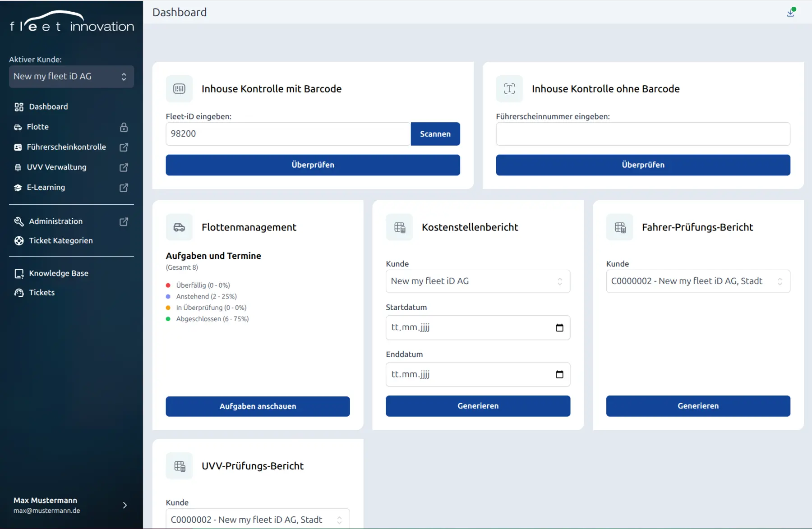The height and width of the screenshot is (529, 812).
Task: Click the fleet innovation logo
Action: tap(72, 22)
